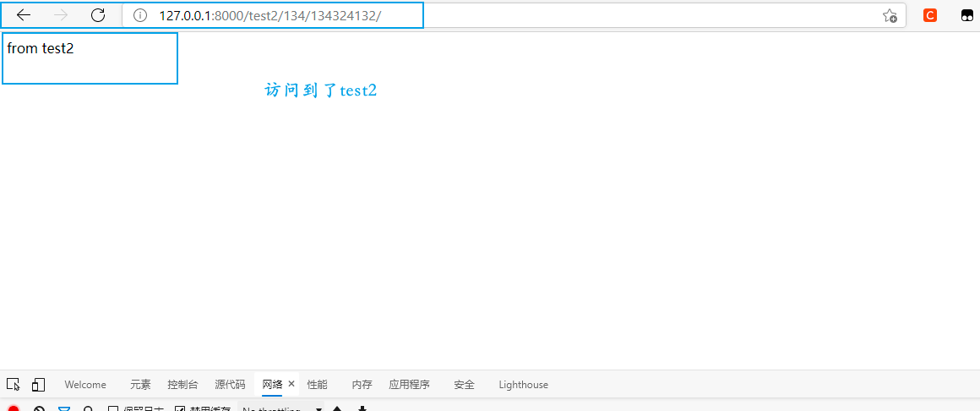The height and width of the screenshot is (411, 980).
Task: Clear the network log
Action: tap(39, 408)
